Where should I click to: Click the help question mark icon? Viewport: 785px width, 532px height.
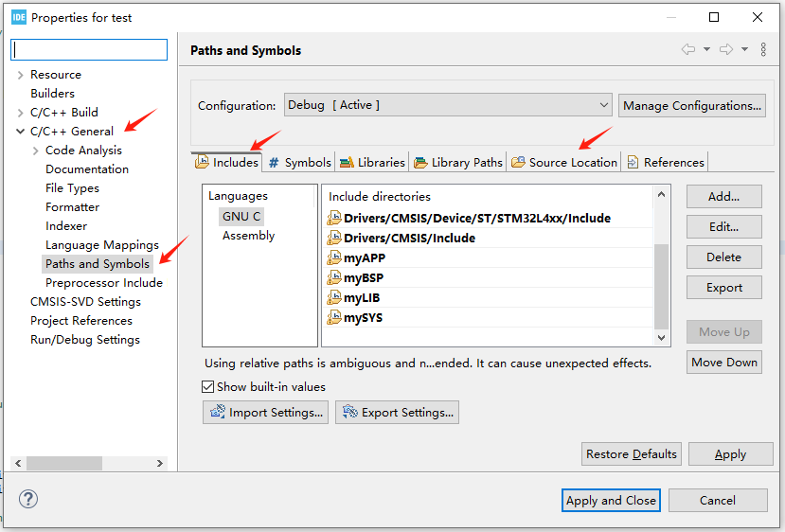click(28, 499)
